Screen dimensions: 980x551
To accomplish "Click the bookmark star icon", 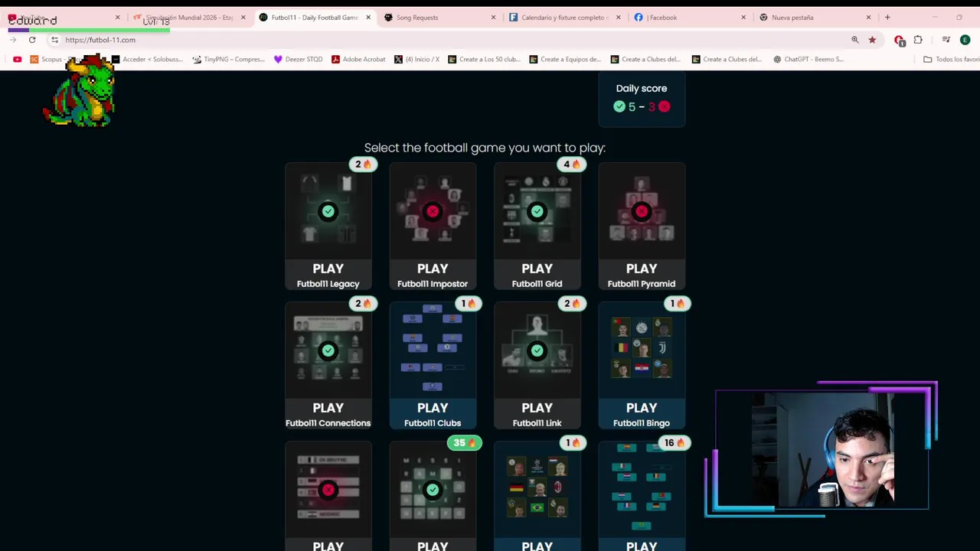I will coord(872,40).
